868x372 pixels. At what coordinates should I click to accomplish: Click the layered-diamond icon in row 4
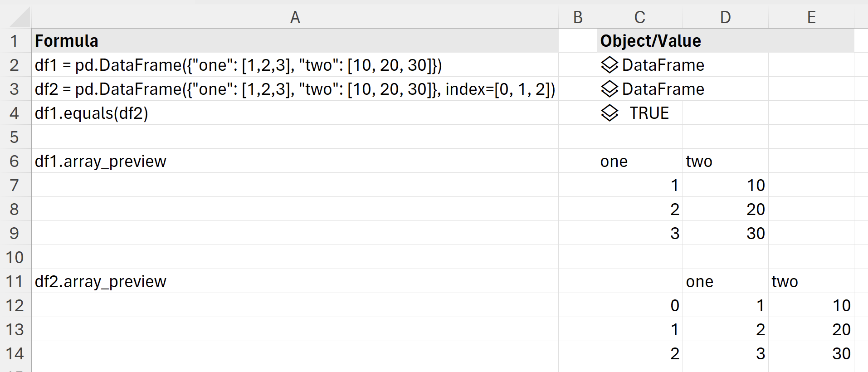[x=609, y=113]
